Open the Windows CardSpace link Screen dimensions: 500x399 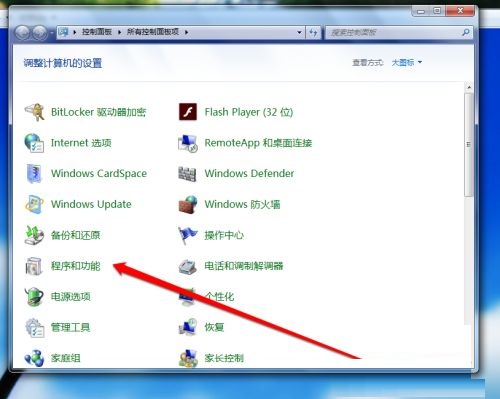[99, 174]
